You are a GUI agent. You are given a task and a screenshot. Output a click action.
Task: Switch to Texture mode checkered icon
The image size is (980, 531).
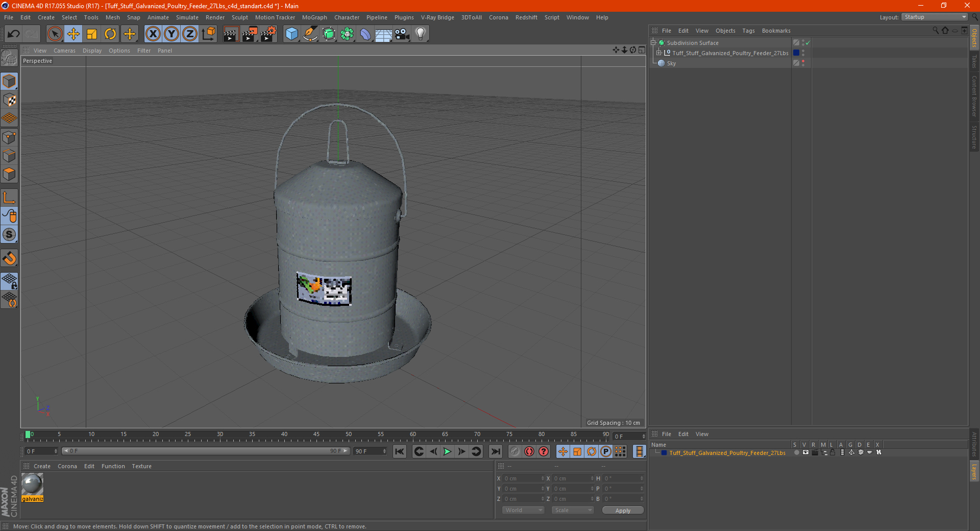(9, 100)
